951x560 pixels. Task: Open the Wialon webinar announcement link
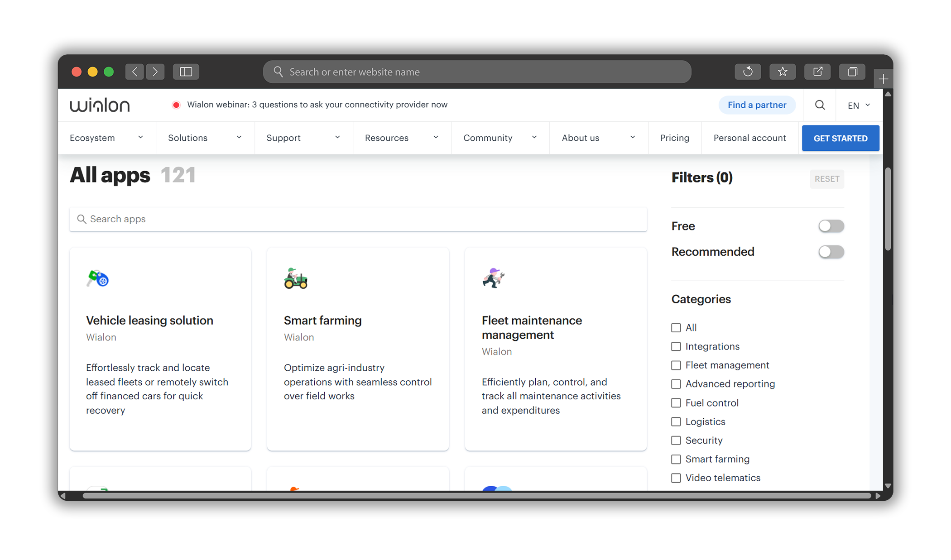tap(317, 105)
